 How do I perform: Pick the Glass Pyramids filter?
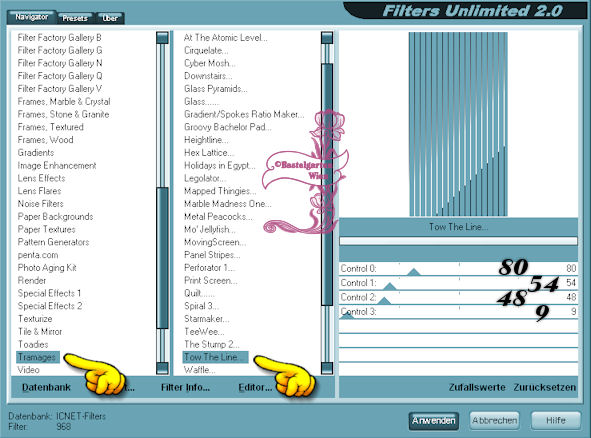[216, 89]
